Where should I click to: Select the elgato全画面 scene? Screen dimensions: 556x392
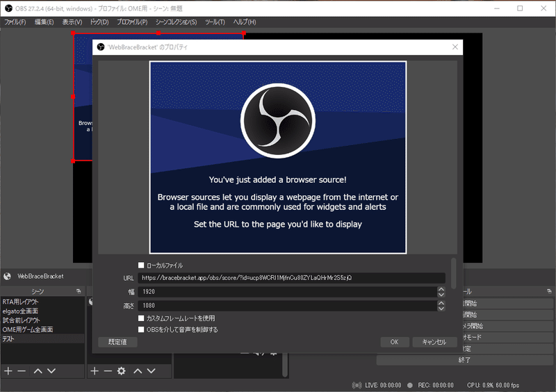[x=42, y=311]
